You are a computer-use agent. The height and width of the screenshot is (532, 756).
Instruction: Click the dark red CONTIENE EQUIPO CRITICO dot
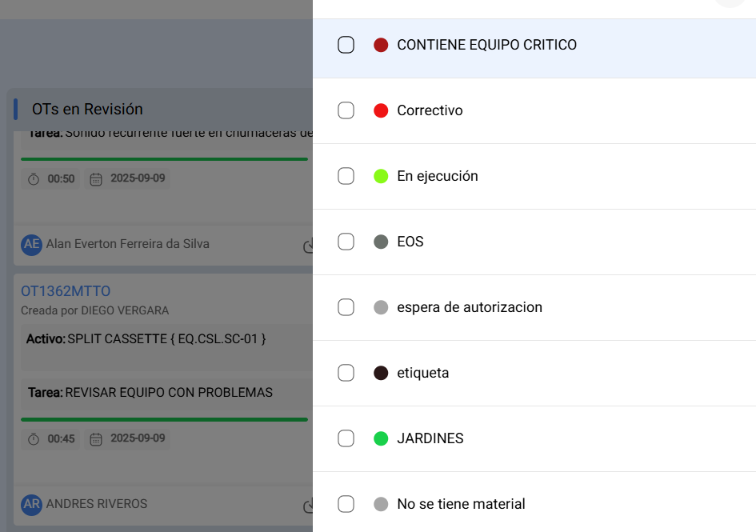click(x=381, y=45)
